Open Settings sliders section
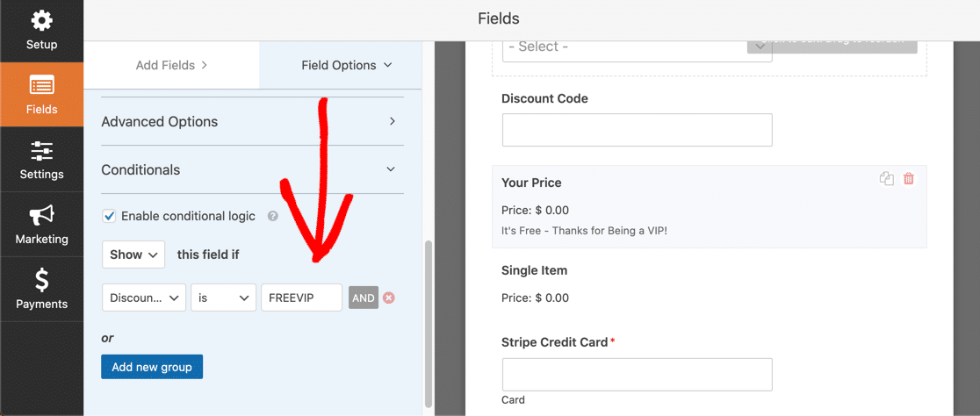Screen dimensions: 980x416 [41, 160]
